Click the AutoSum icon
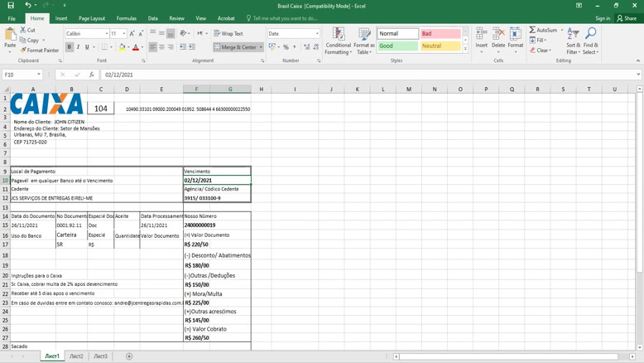 pos(544,30)
